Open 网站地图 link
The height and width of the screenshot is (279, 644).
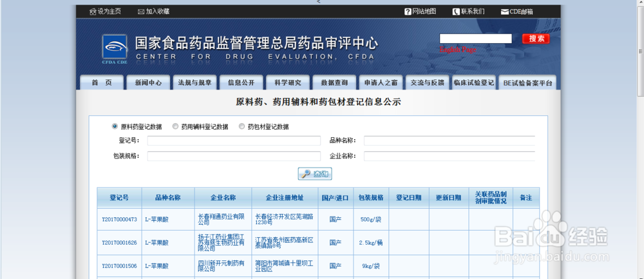pos(424,12)
